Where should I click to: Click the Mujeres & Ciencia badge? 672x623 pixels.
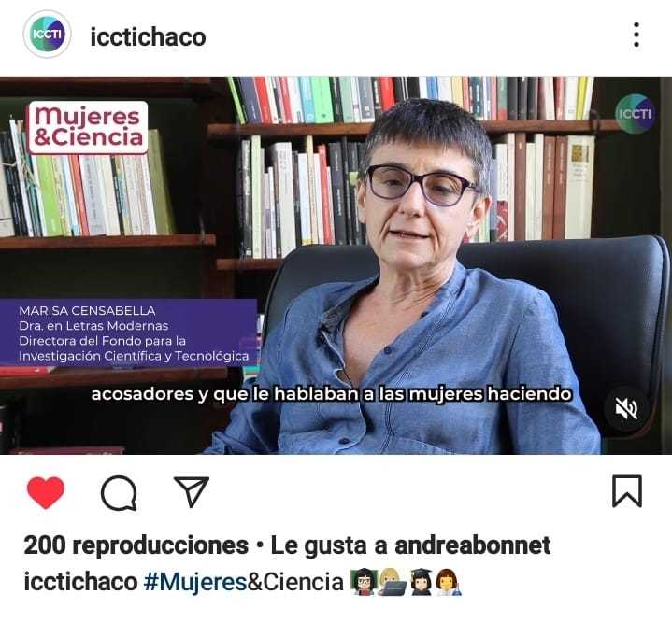[88, 127]
